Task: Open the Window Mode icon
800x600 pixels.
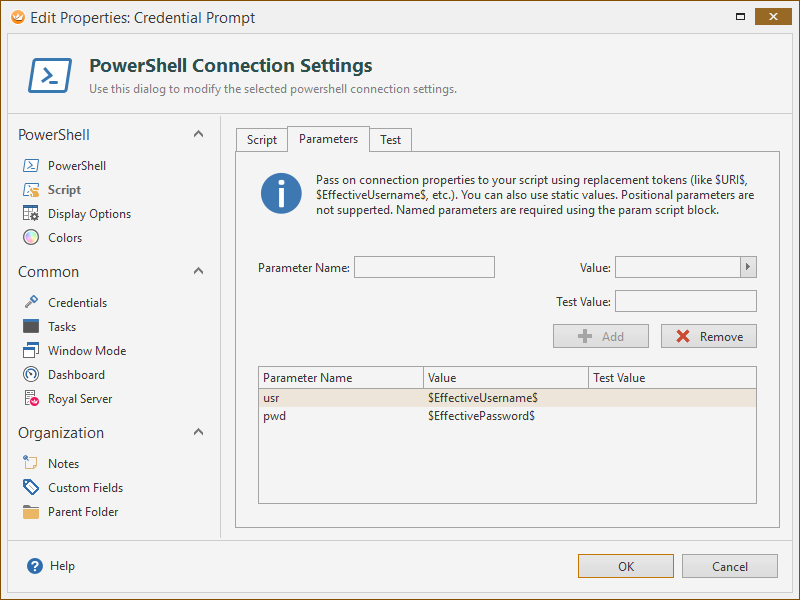Action: pos(31,351)
